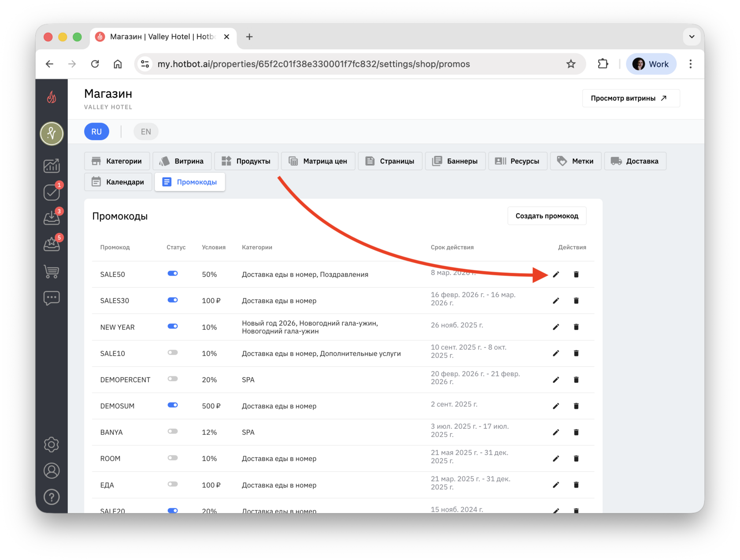
Task: Edit the NEW YEAR promo code
Action: (x=556, y=327)
